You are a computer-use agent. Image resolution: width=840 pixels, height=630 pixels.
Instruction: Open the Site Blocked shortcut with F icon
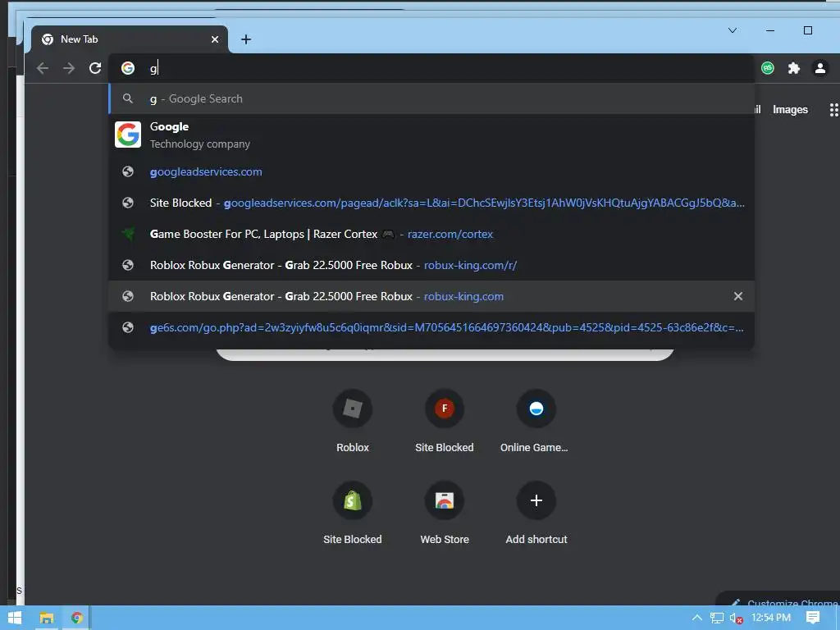(444, 422)
